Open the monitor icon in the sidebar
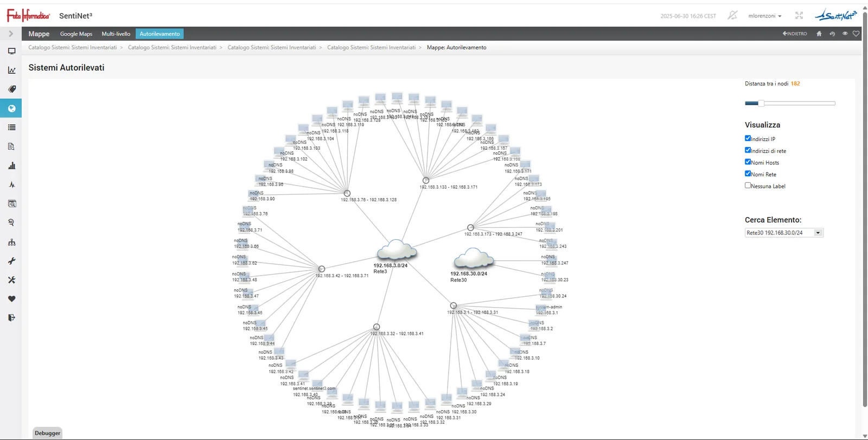Viewport: 868px width, 440px height. click(11, 51)
